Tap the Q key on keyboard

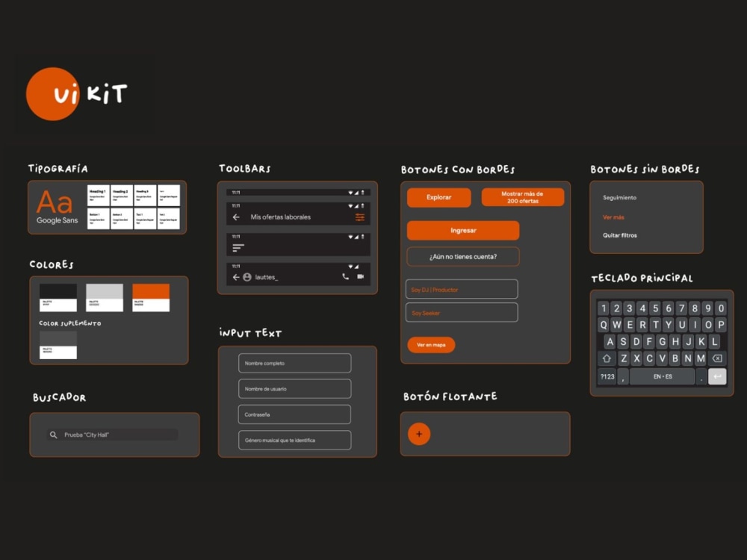point(604,325)
